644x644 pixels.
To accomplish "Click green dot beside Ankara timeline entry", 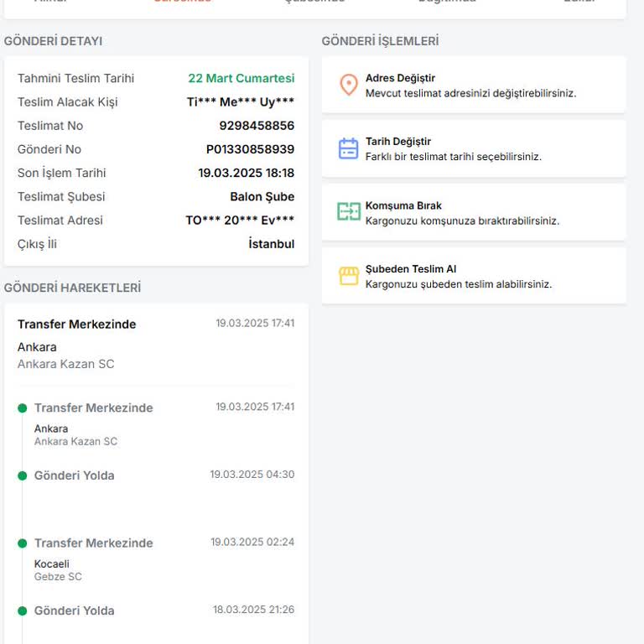I will point(22,408).
